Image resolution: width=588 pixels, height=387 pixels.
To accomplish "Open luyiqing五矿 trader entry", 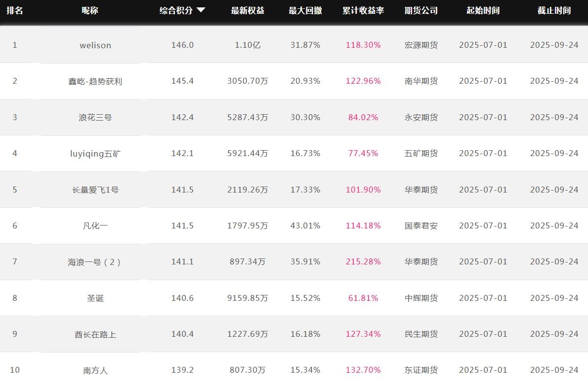I will (x=95, y=154).
